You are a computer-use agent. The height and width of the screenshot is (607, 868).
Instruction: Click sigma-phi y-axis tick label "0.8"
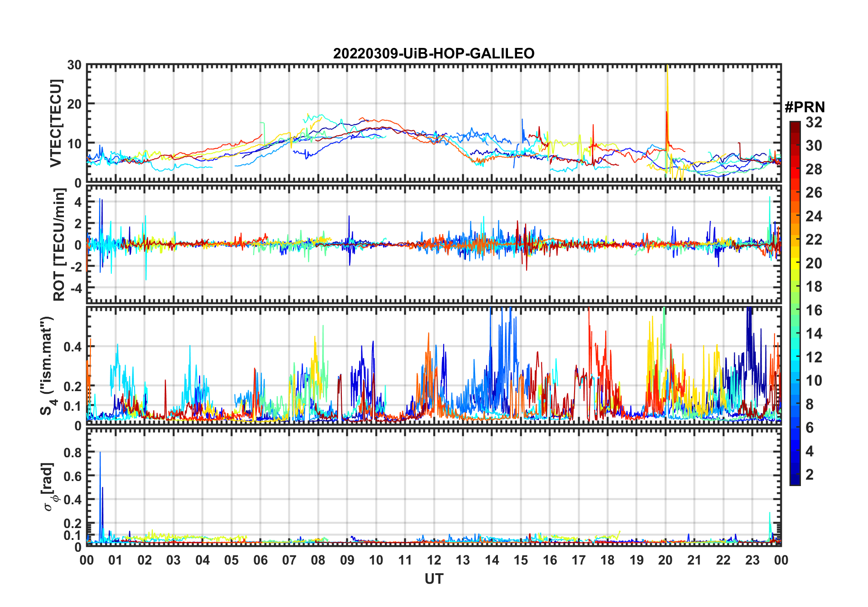73,452
